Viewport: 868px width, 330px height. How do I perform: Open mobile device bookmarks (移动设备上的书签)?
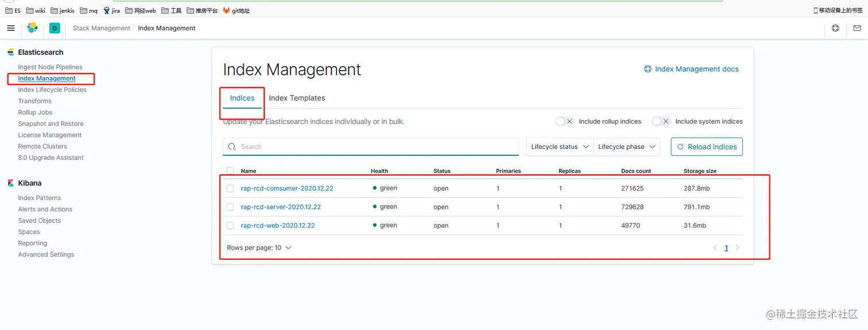(x=839, y=10)
